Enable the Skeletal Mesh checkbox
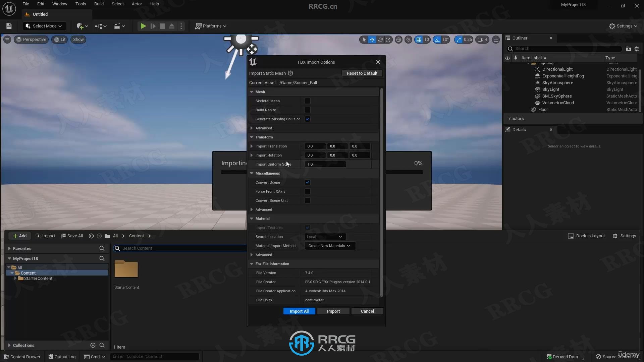 pyautogui.click(x=308, y=101)
